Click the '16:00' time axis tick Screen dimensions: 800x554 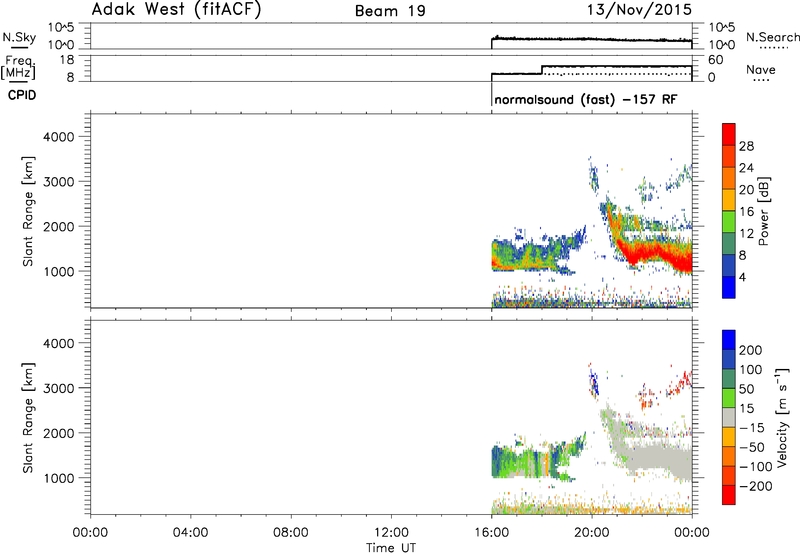point(491,533)
